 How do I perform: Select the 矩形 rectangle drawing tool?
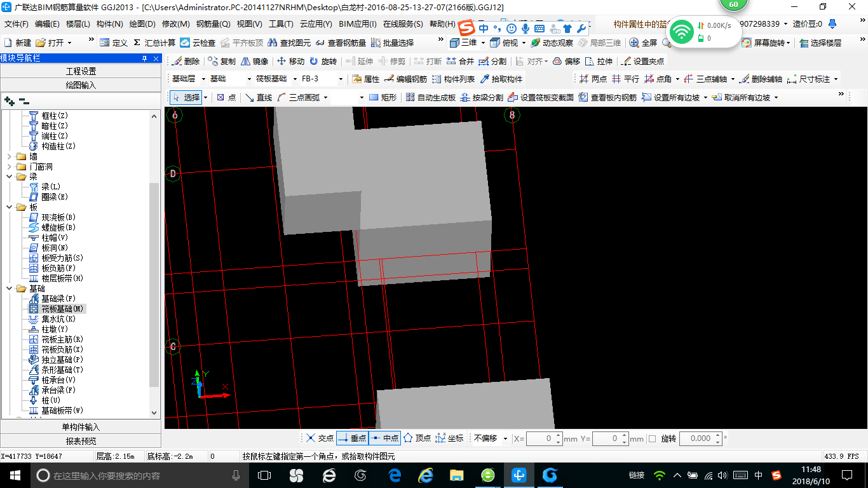(383, 97)
